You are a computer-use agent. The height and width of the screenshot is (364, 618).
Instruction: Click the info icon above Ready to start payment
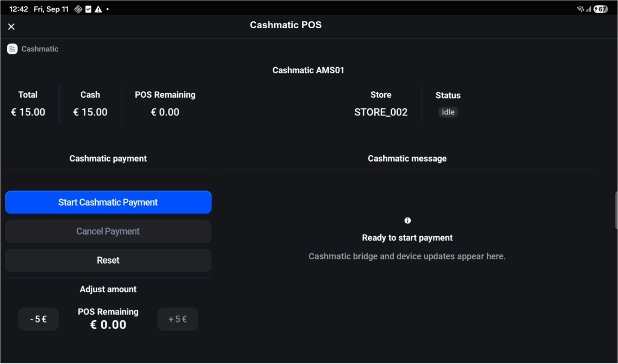pos(408,220)
